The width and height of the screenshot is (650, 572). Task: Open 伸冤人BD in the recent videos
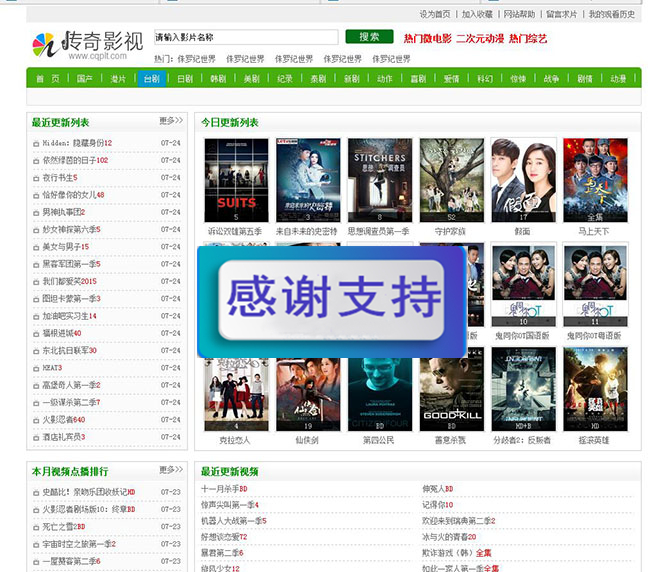pyautogui.click(x=437, y=489)
